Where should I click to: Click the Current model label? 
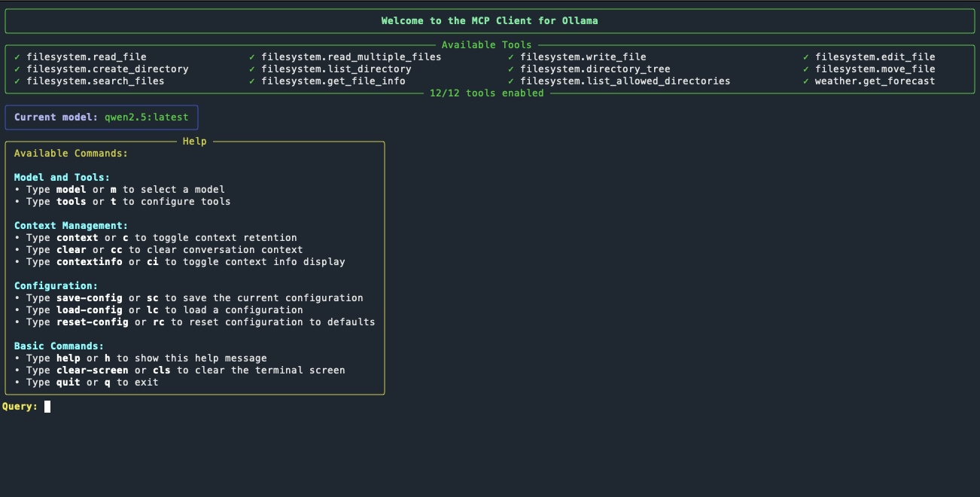(56, 117)
